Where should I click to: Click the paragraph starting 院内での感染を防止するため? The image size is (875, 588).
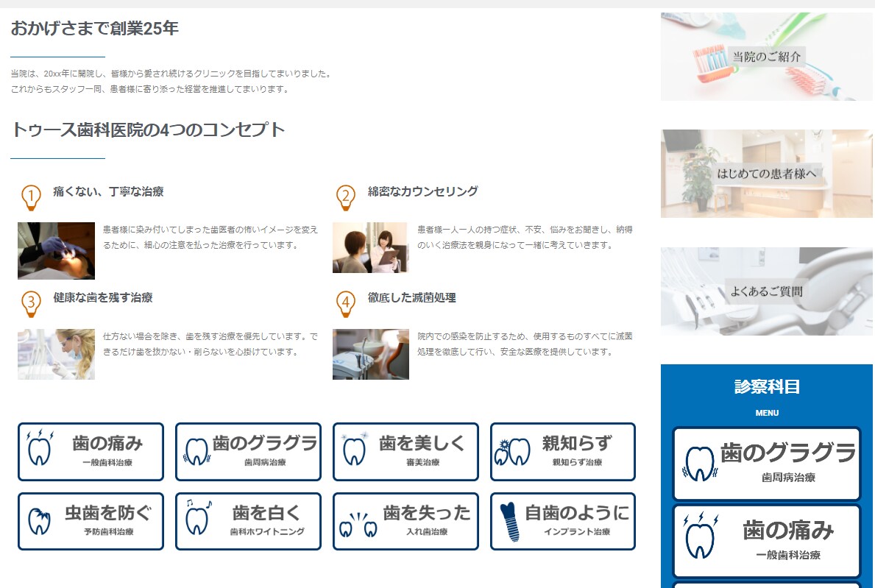(x=525, y=344)
